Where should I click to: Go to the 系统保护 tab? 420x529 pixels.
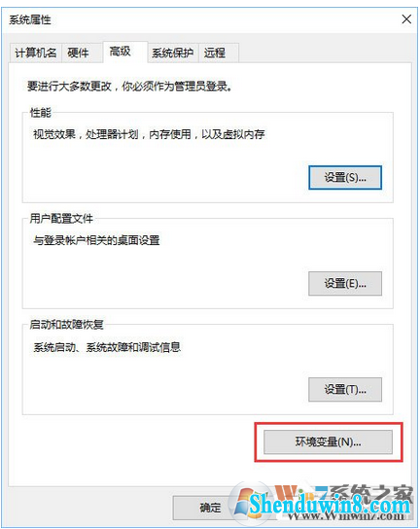tap(173, 53)
